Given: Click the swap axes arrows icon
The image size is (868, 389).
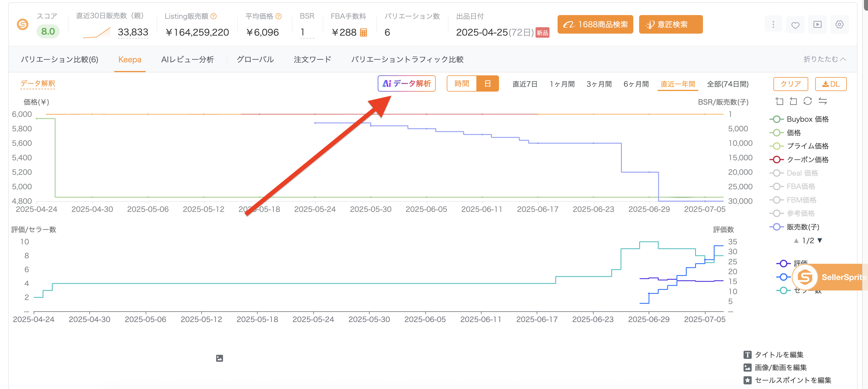Looking at the screenshot, I should click(823, 101).
